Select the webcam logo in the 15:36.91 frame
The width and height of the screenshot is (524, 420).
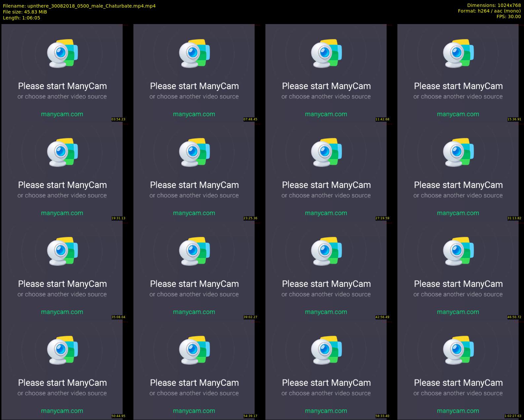pyautogui.click(x=458, y=53)
